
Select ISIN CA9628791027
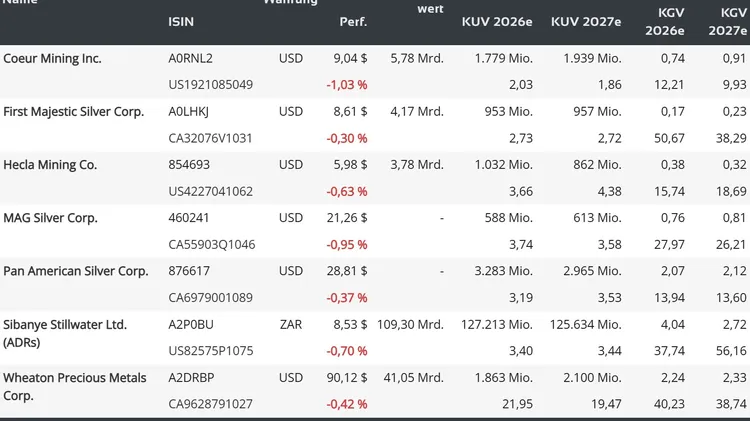pyautogui.click(x=210, y=404)
